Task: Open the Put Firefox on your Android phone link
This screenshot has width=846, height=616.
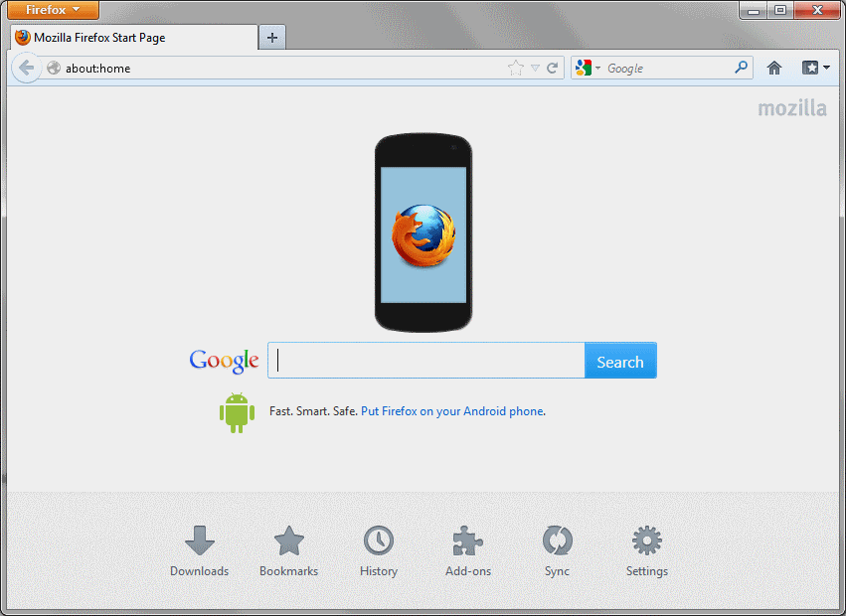Action: click(452, 411)
